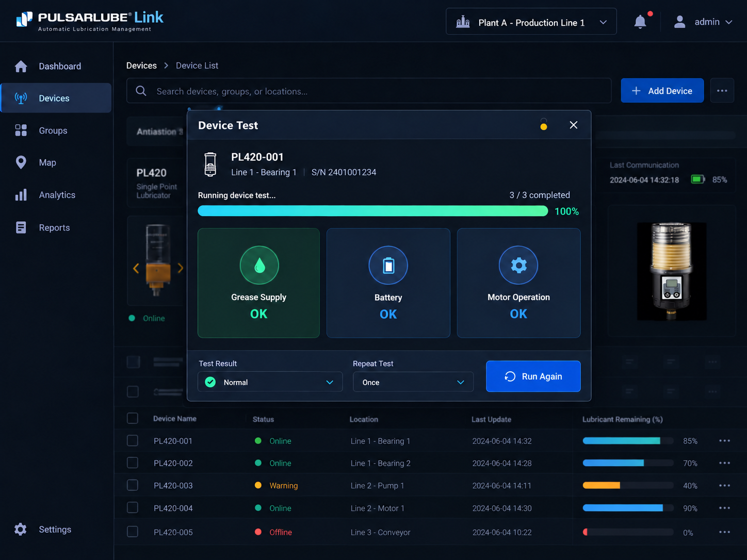Show next device image with right arrow
The height and width of the screenshot is (560, 747).
180,268
